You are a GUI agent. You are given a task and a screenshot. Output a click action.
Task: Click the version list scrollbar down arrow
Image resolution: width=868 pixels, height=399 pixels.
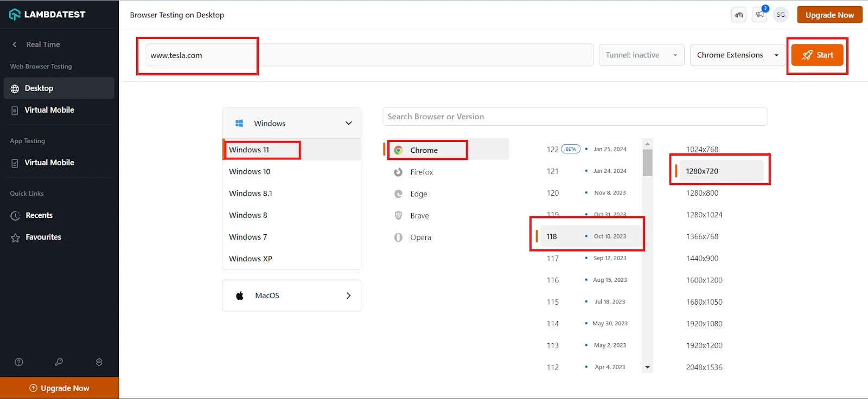647,367
